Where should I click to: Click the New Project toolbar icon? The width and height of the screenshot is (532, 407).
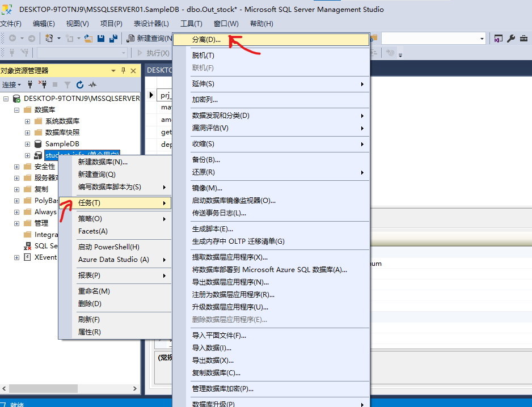(49, 39)
